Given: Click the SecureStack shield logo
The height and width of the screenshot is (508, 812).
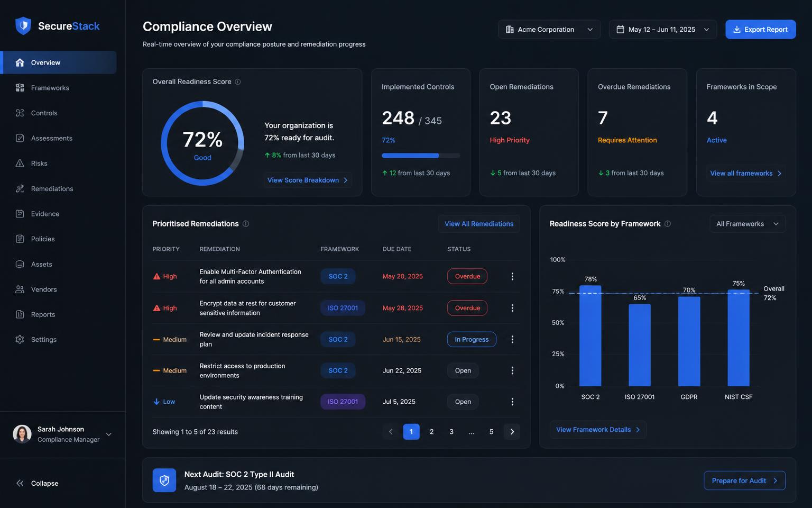Looking at the screenshot, I should click(23, 26).
